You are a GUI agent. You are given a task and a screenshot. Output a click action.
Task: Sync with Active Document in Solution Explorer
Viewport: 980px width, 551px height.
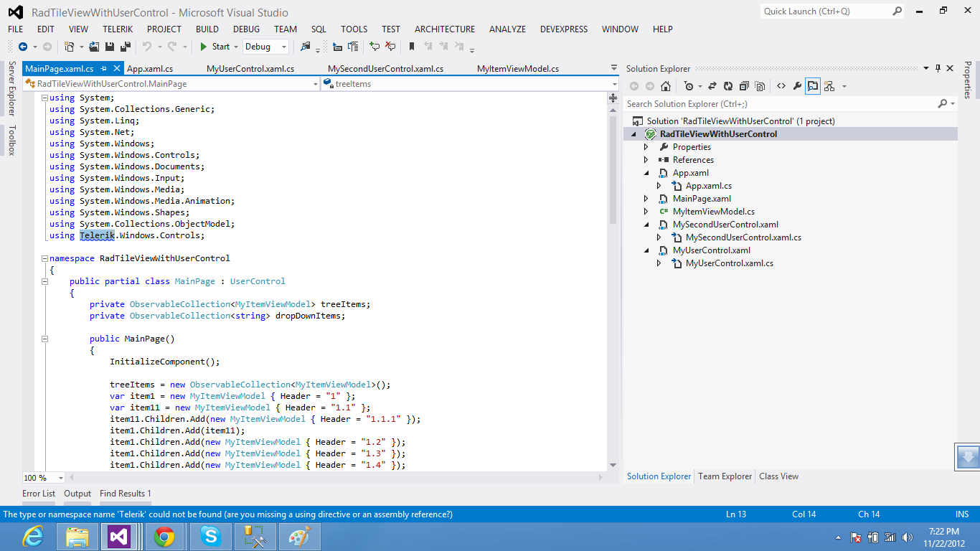[712, 86]
